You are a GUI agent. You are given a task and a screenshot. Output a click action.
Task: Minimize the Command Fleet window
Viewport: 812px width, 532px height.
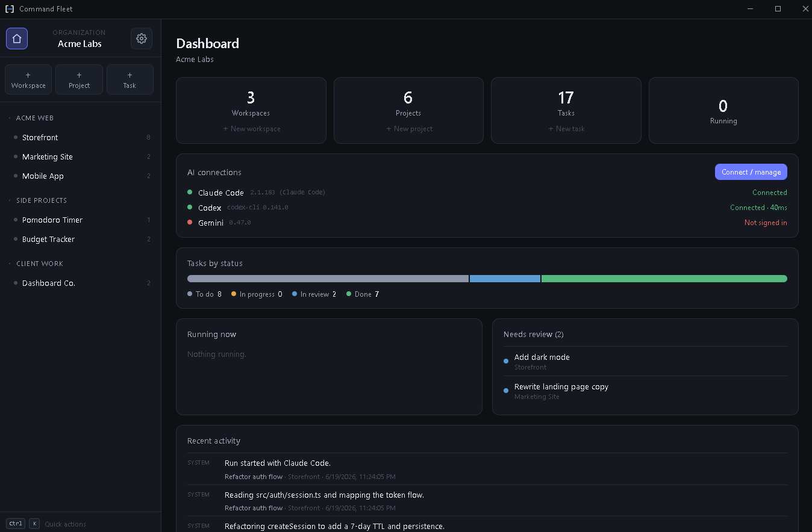pos(751,9)
